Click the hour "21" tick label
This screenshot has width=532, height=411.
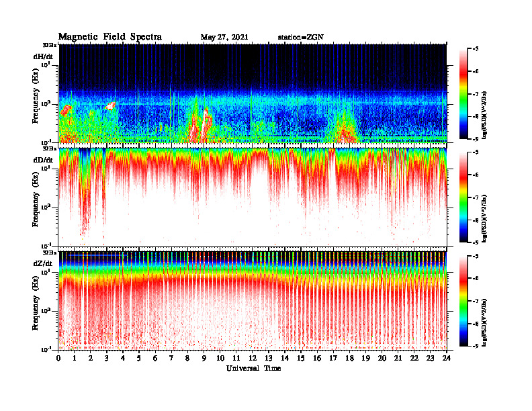(398, 359)
